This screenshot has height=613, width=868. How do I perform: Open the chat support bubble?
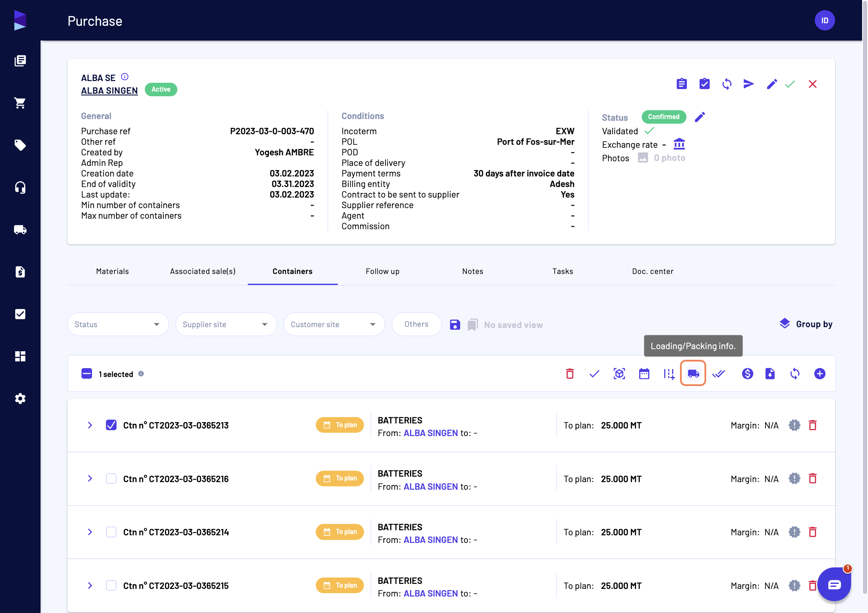tap(834, 584)
